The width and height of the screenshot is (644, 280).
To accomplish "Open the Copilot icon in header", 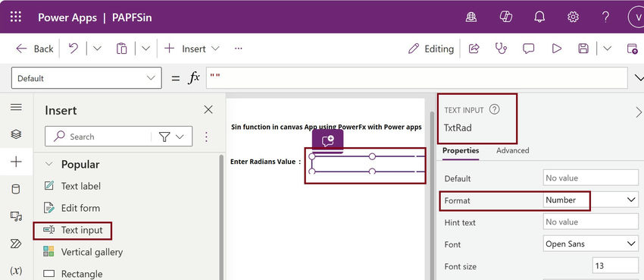I will (x=505, y=17).
